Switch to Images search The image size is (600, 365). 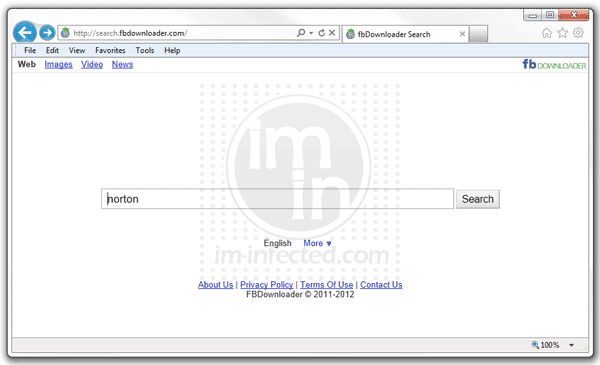coord(59,65)
